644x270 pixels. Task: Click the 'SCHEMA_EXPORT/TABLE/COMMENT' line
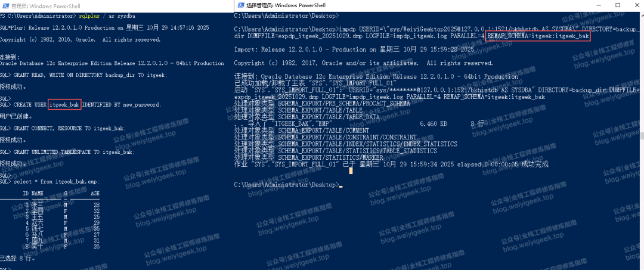pos(303,130)
